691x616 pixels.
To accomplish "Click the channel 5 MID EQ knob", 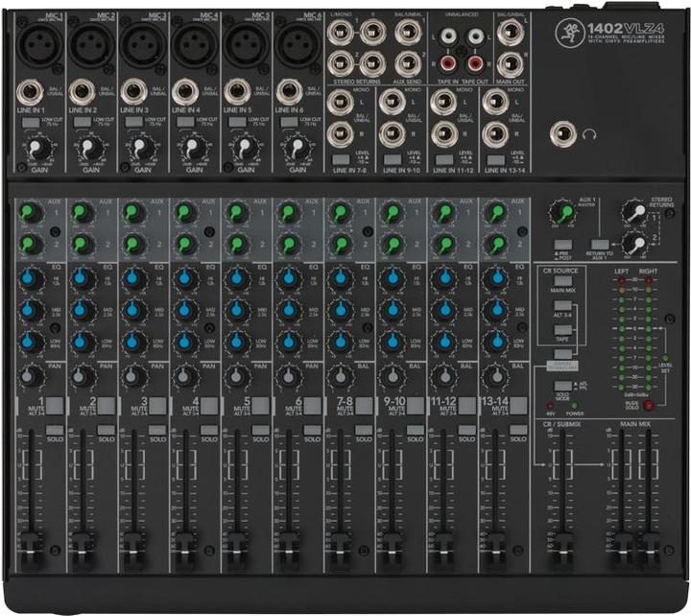I will [237, 310].
